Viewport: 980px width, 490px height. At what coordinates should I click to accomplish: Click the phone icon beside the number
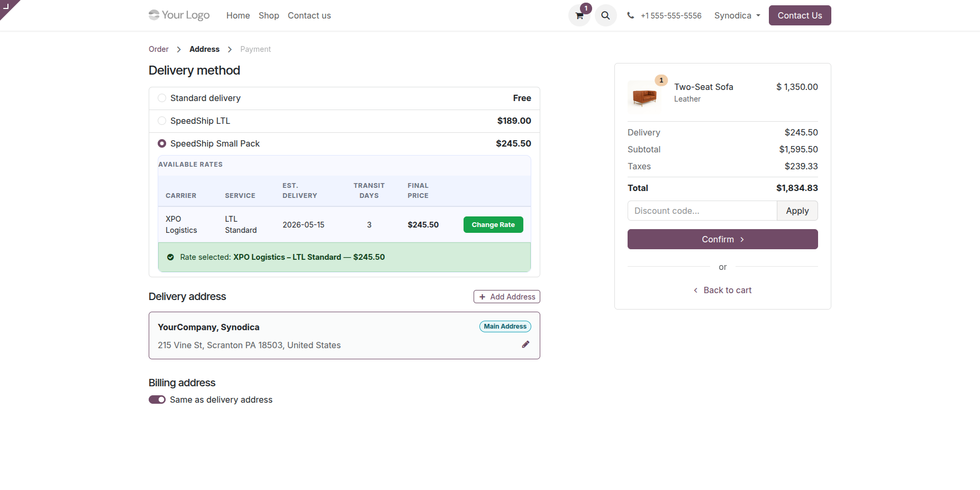tap(631, 15)
